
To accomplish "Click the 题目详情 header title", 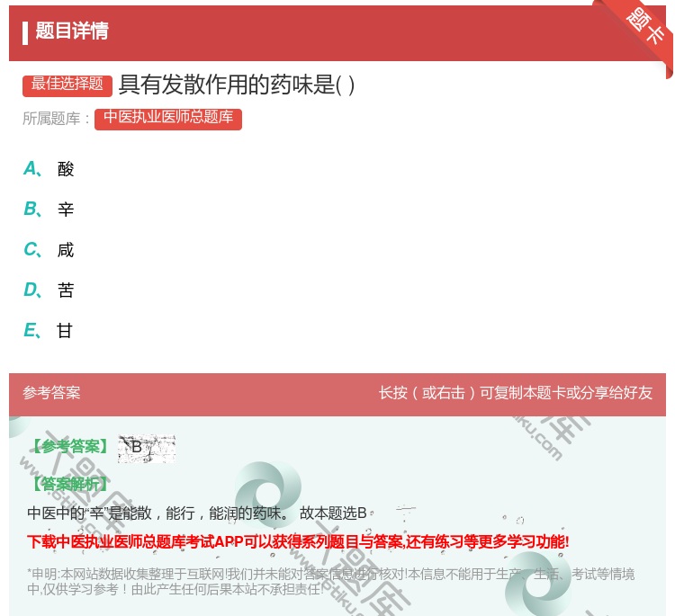I will [72, 31].
